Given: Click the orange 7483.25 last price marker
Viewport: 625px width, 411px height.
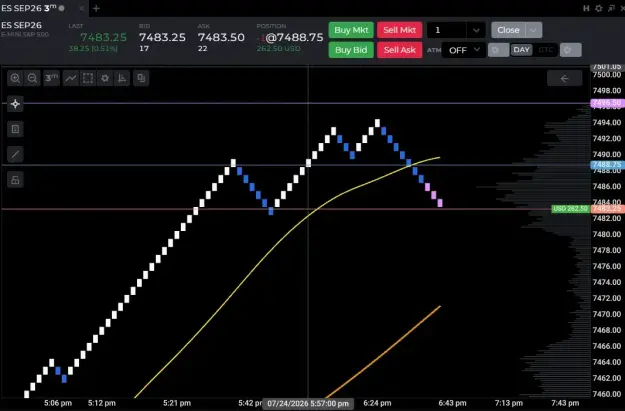Looking at the screenshot, I should tap(607, 209).
